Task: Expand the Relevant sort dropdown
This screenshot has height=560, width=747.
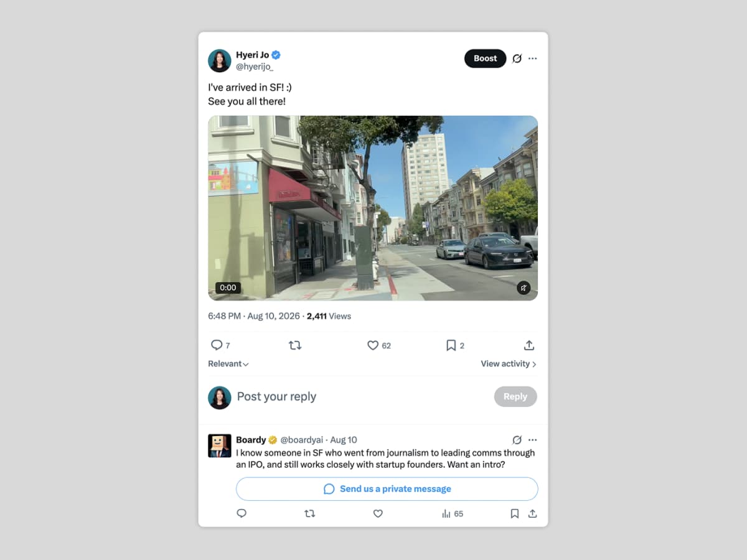Action: (x=228, y=364)
